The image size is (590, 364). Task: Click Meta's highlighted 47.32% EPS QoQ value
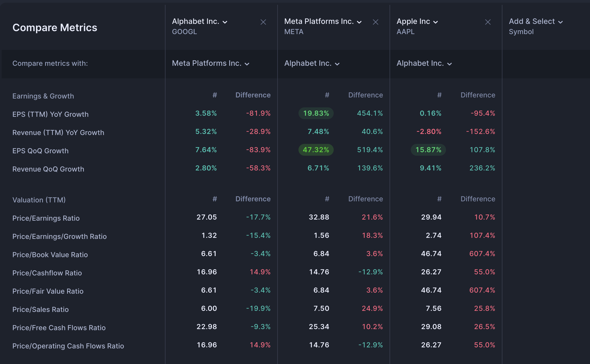click(316, 150)
